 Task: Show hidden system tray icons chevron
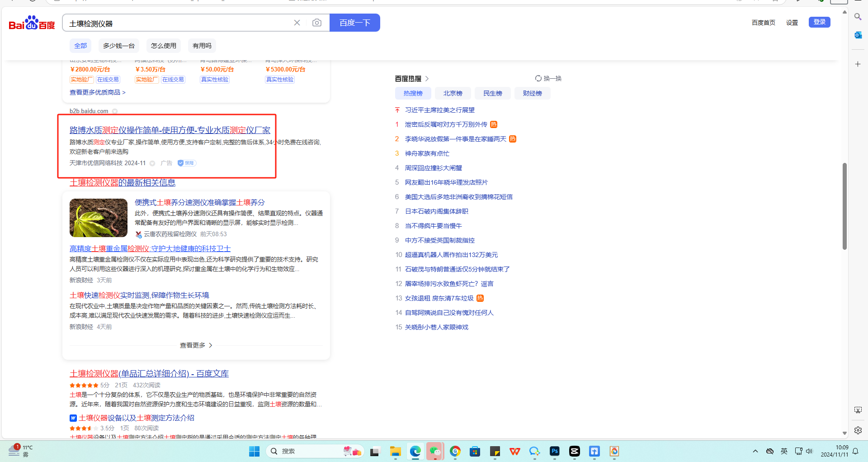(755, 451)
